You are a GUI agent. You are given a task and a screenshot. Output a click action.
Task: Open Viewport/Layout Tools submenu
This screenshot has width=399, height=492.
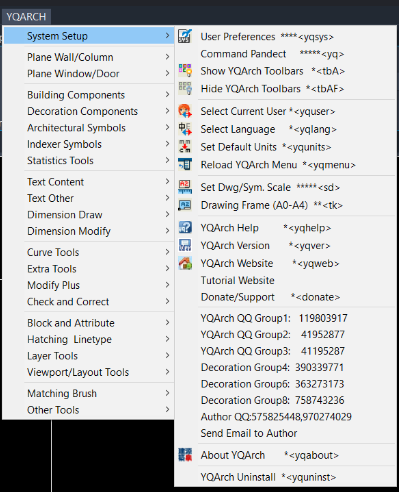click(x=89, y=372)
